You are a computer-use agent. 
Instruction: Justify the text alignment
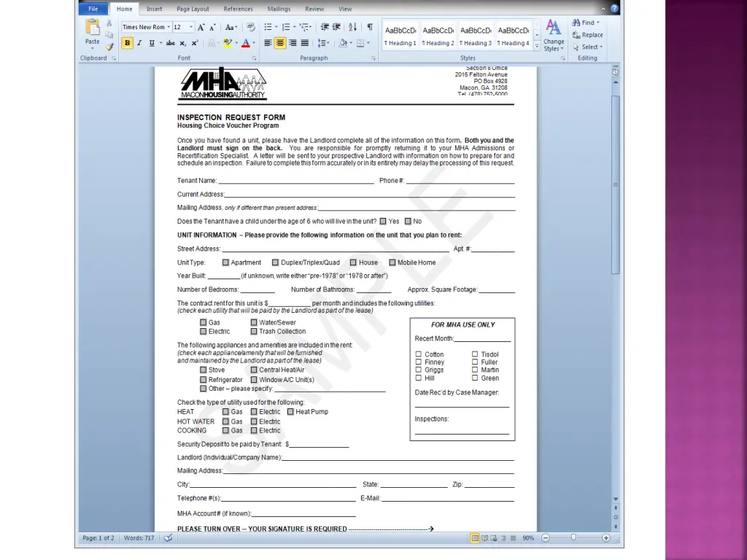click(304, 43)
